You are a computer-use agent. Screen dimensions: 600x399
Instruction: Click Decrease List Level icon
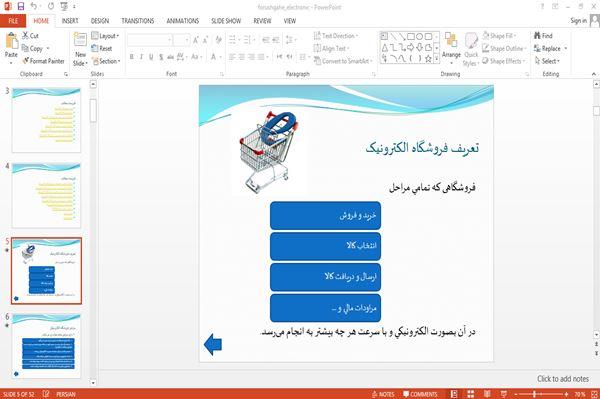coord(266,40)
